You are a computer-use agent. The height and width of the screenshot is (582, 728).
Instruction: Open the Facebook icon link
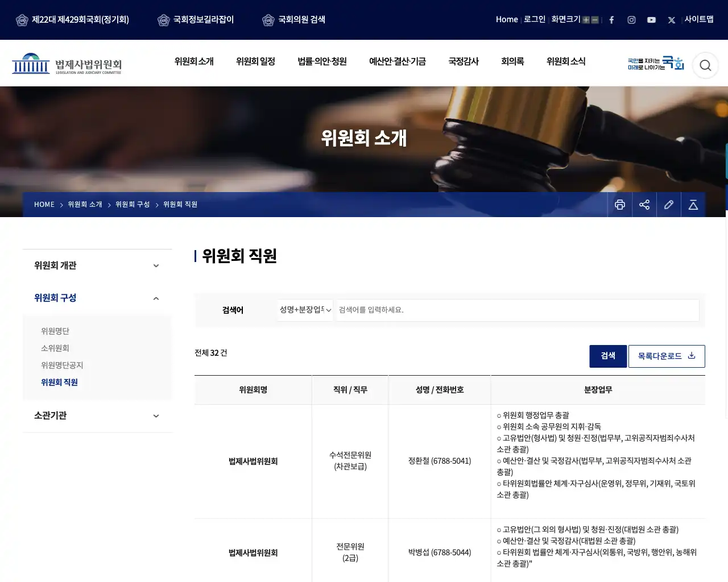pos(611,20)
